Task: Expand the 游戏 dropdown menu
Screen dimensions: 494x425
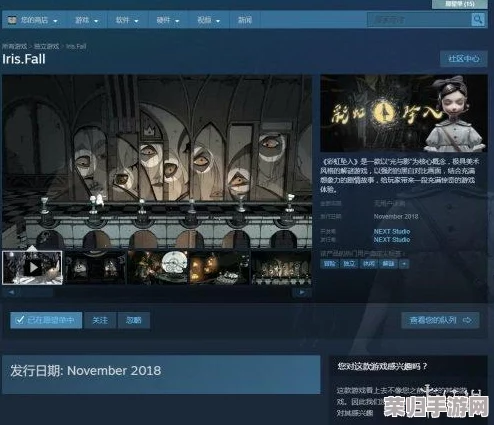Action: pyautogui.click(x=86, y=20)
